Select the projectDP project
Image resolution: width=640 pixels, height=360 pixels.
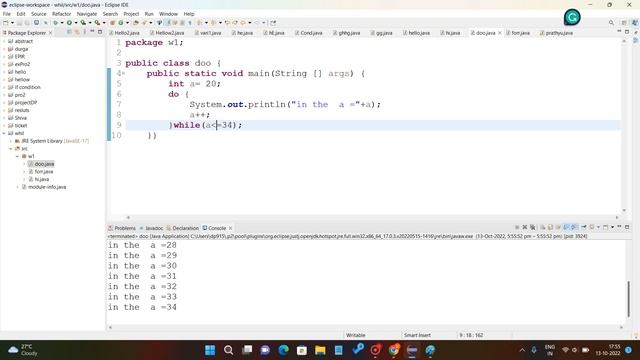[x=26, y=102]
